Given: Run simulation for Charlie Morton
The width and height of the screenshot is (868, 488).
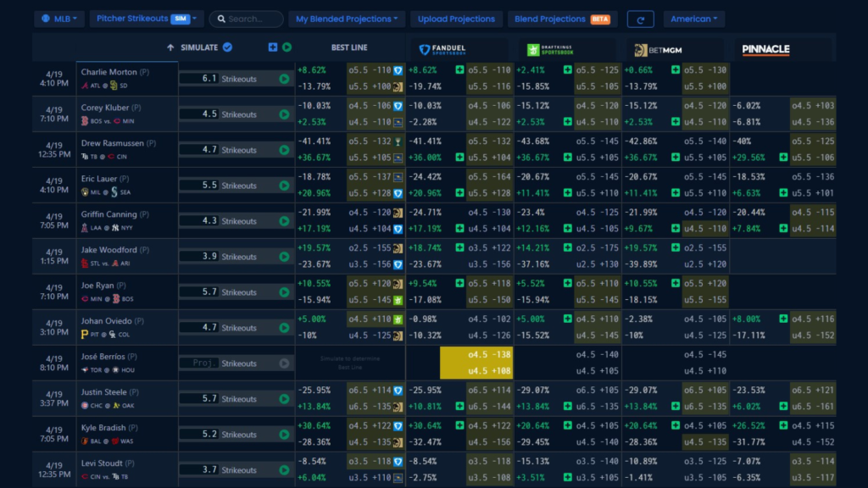Looking at the screenshot, I should click(x=284, y=79).
